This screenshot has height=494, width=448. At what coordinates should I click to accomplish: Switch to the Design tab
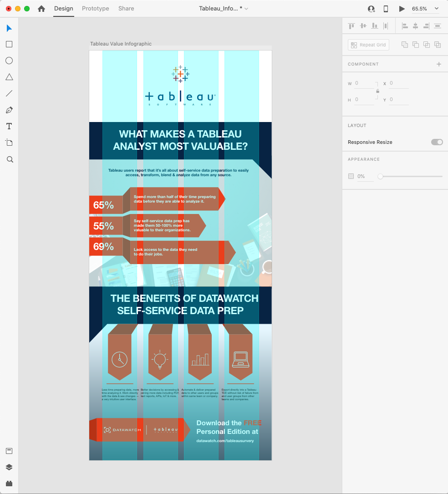64,9
